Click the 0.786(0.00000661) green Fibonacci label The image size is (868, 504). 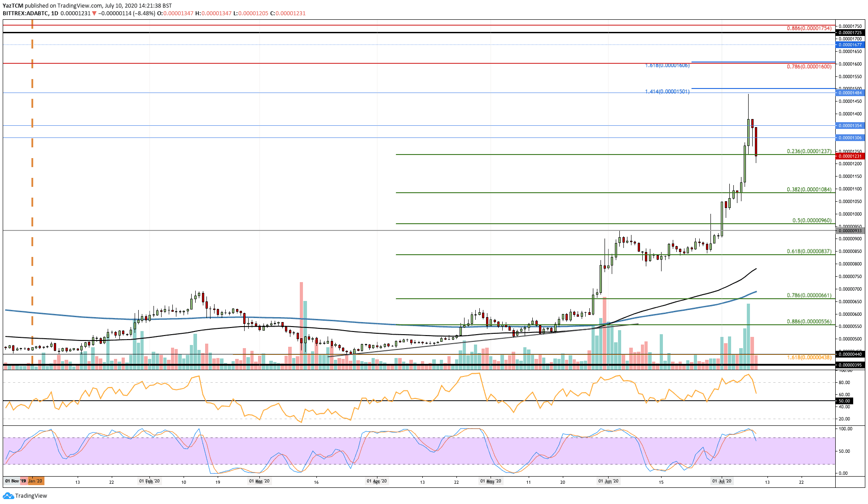(x=809, y=296)
